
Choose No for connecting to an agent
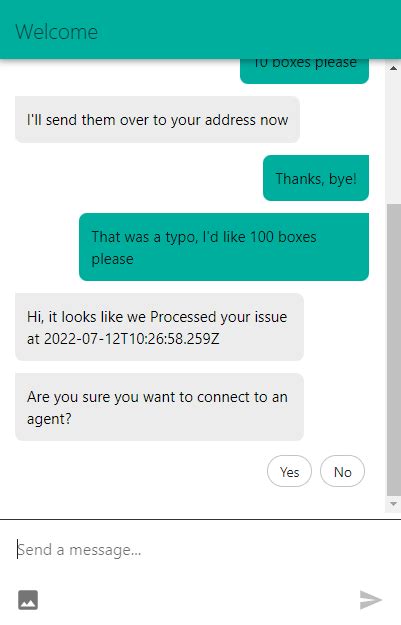(342, 472)
